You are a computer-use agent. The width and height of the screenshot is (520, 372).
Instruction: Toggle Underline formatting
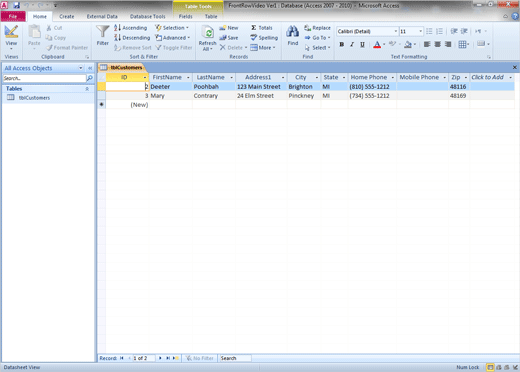pos(362,44)
